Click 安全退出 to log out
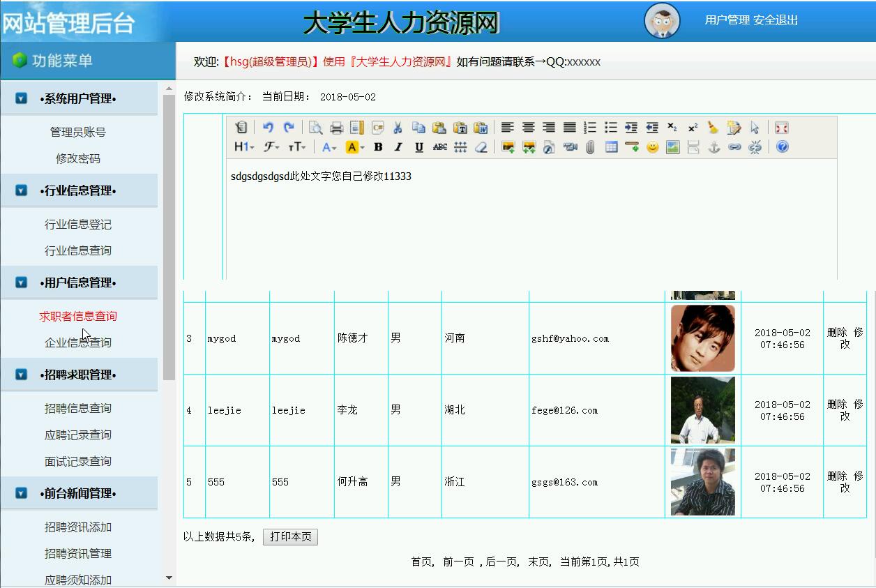The height and width of the screenshot is (588, 876). pos(776,20)
